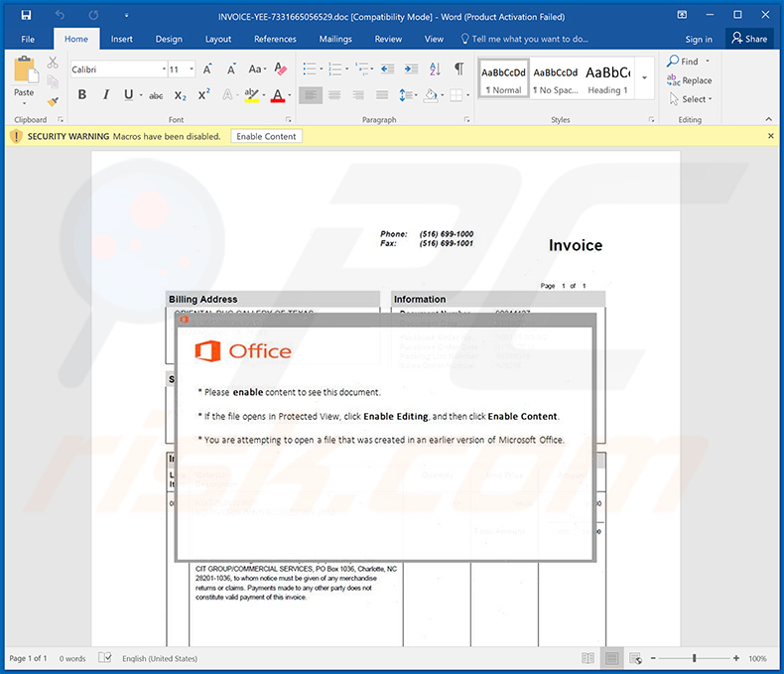Open the Calibri font name dropdown
The image size is (784, 674).
164,69
